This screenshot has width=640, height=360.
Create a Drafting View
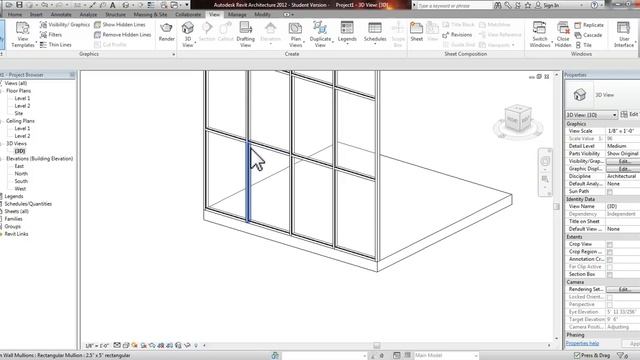coord(246,34)
